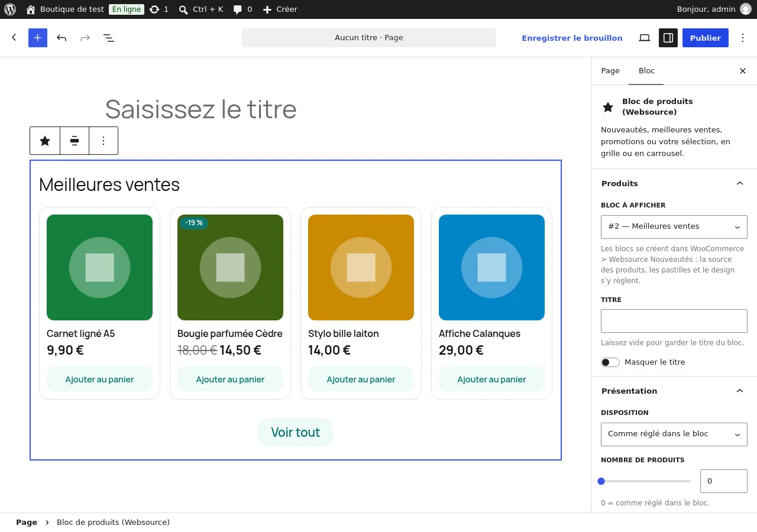The height and width of the screenshot is (532, 757).
Task: Open the Ctrl + K command search
Action: tap(201, 9)
